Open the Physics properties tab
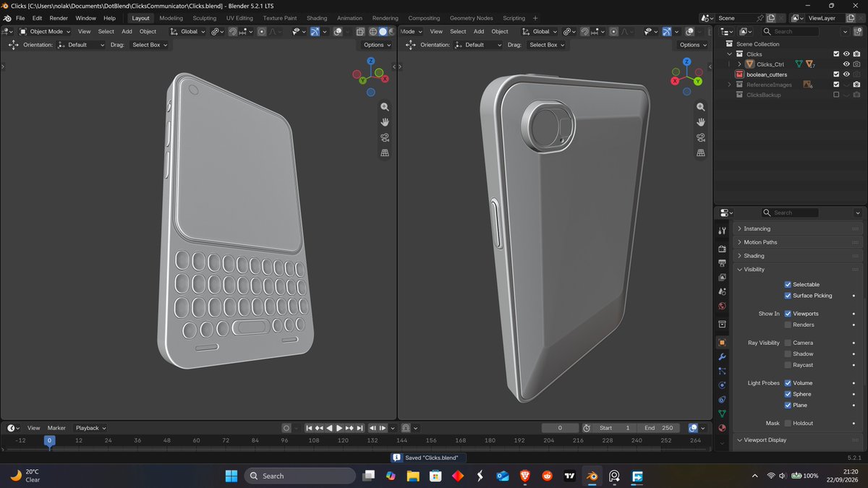Screen dimensions: 868x488 [721, 385]
